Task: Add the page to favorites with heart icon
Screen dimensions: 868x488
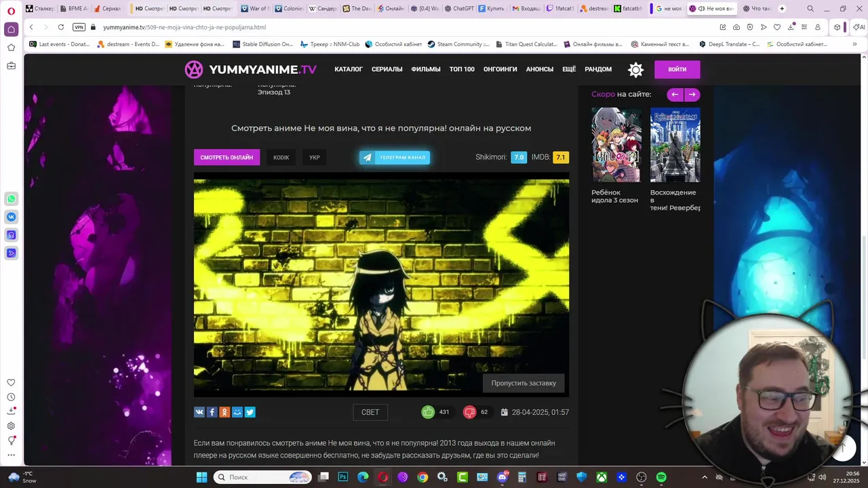Action: pos(777,27)
